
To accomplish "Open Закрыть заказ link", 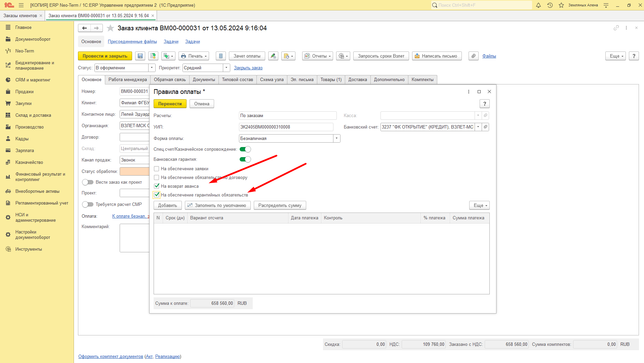I will point(248,68).
